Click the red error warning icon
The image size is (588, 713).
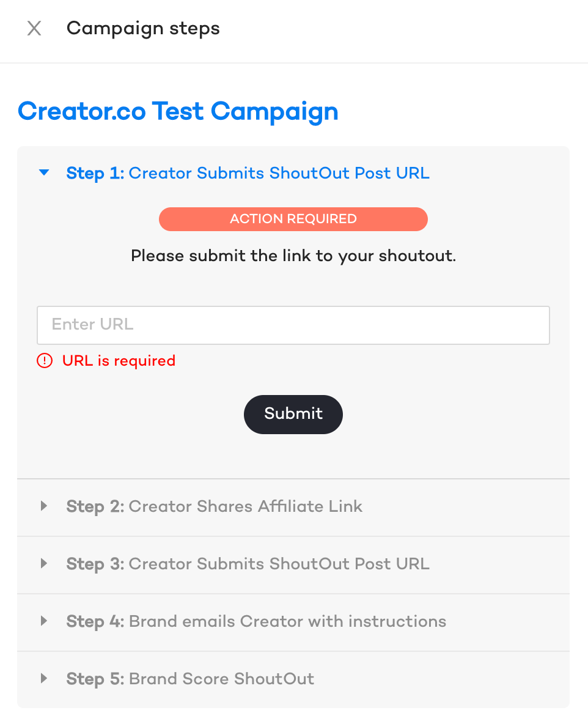click(45, 361)
